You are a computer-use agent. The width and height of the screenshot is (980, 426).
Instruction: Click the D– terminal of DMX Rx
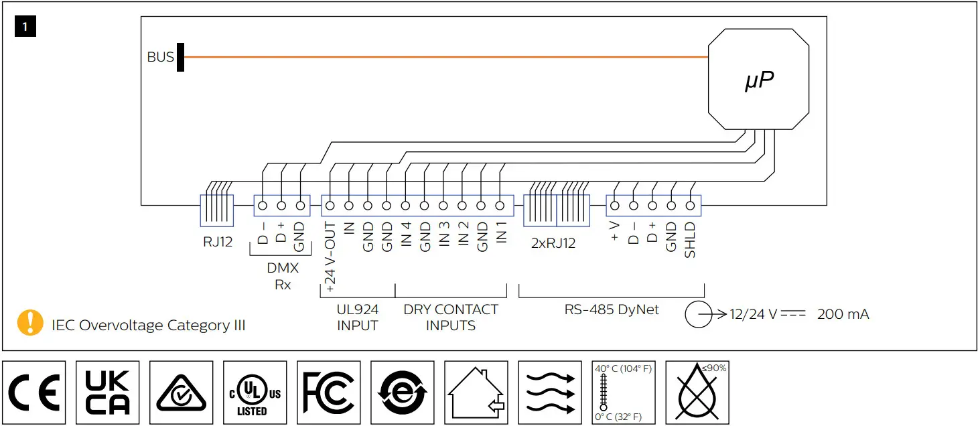click(263, 206)
